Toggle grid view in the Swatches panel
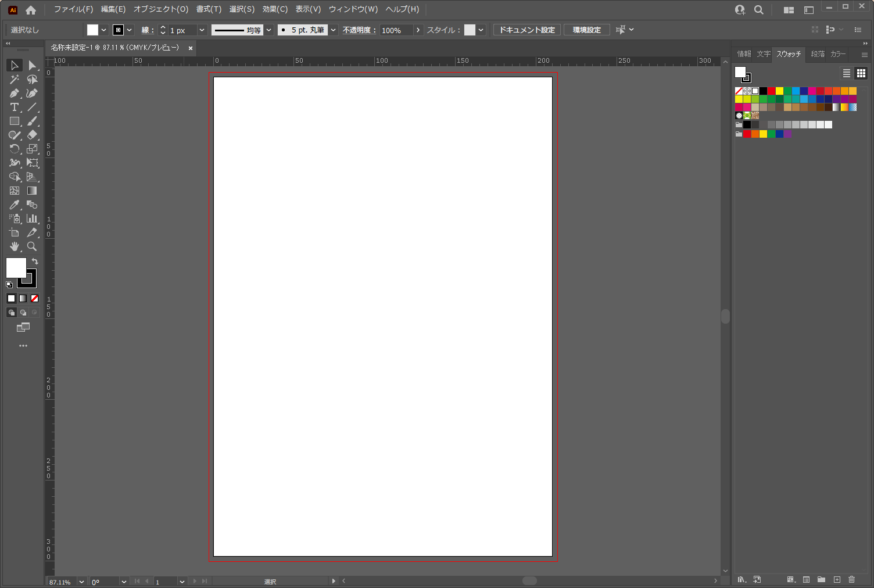The width and height of the screenshot is (874, 588). pyautogui.click(x=861, y=73)
